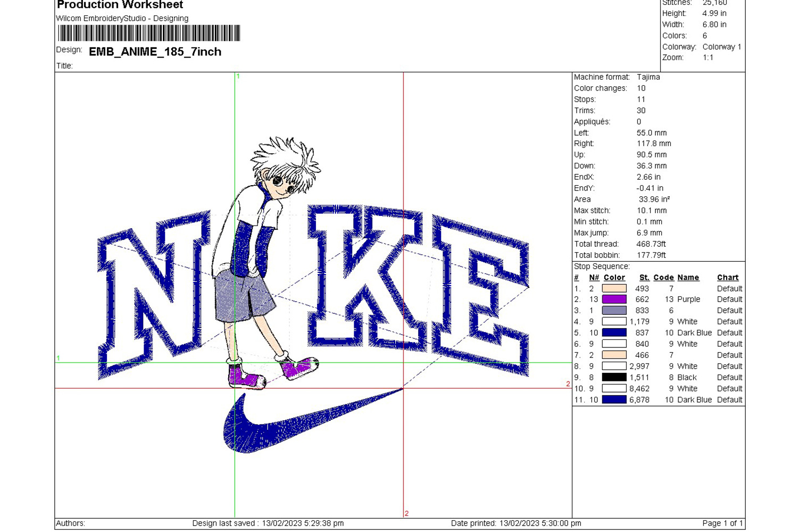799x532 pixels.
Task: Select the peach swatch in stop row 1
Action: 614,288
